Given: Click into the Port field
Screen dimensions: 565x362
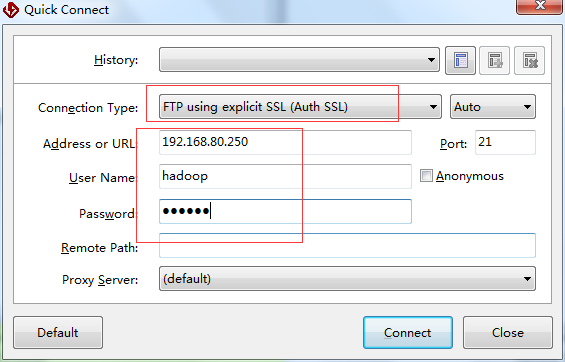Looking at the screenshot, I should (505, 142).
